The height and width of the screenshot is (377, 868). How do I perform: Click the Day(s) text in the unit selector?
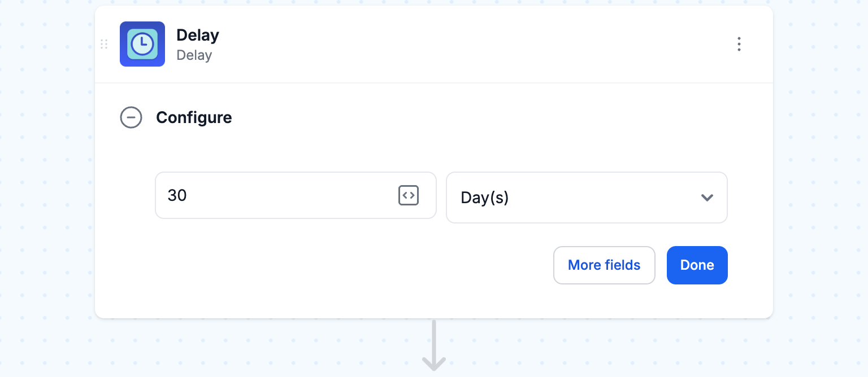point(485,198)
